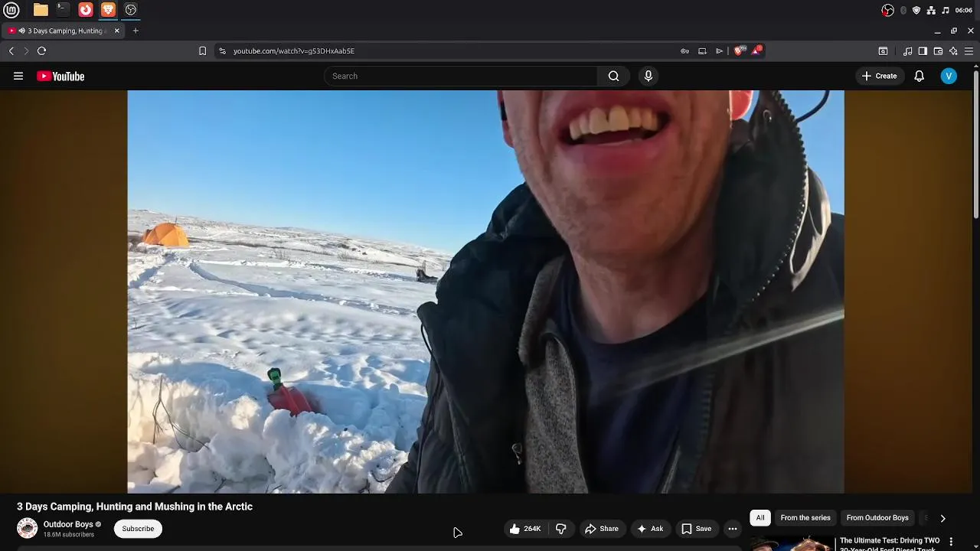Open a new browser tab

(x=136, y=31)
